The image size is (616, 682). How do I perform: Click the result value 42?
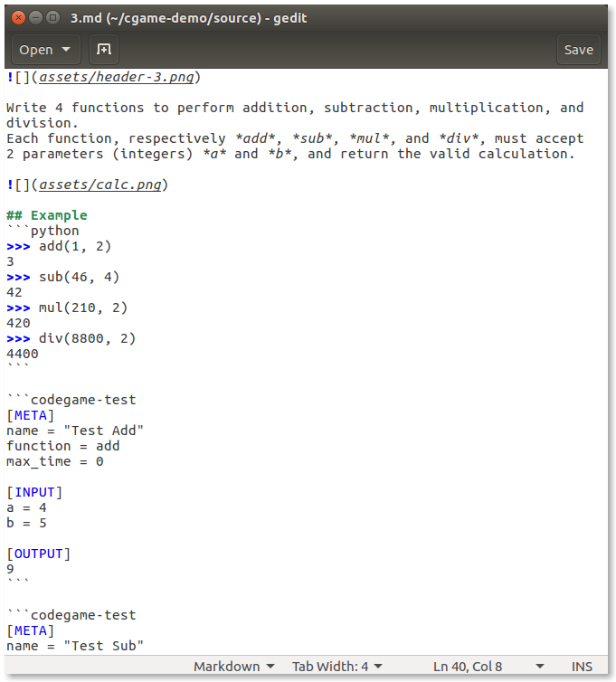pyautogui.click(x=14, y=292)
